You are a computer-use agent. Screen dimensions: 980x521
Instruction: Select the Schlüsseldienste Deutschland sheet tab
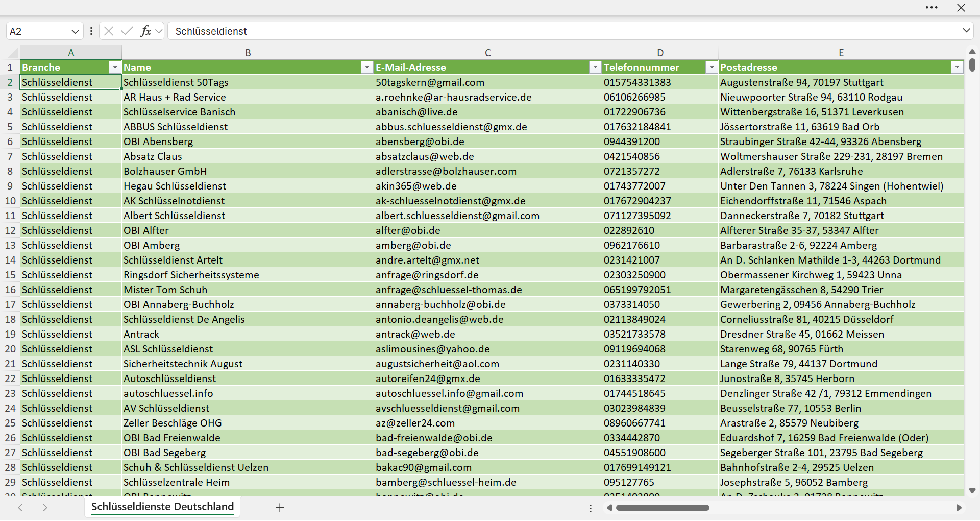tap(162, 507)
